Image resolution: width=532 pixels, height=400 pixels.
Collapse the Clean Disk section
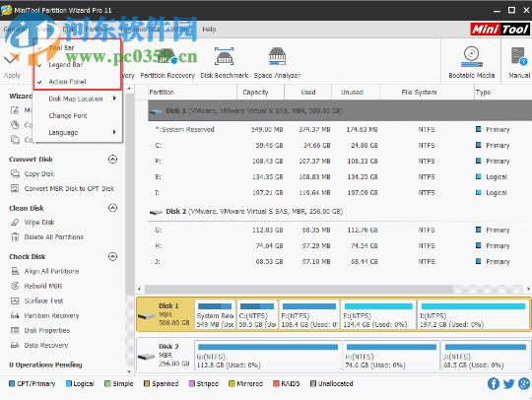(112, 208)
